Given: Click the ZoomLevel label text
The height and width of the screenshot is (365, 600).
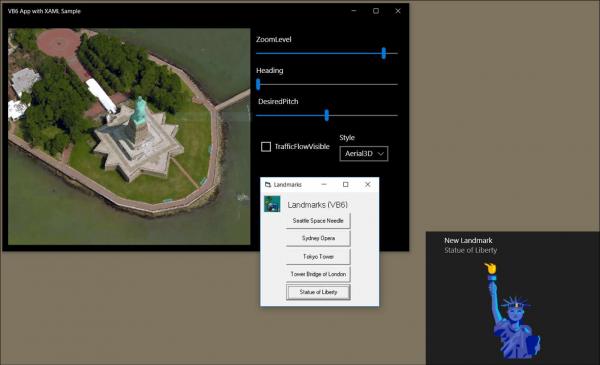Looking at the screenshot, I should coord(274,39).
